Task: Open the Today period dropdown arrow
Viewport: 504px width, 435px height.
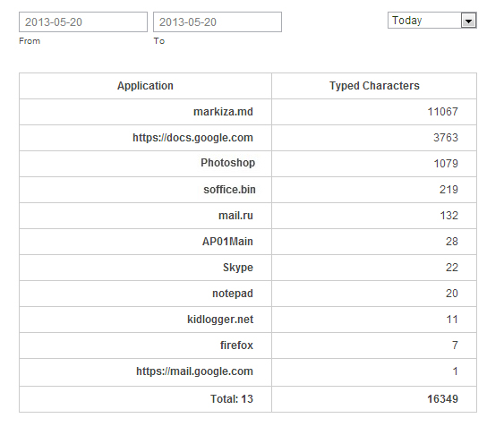Action: [x=468, y=21]
